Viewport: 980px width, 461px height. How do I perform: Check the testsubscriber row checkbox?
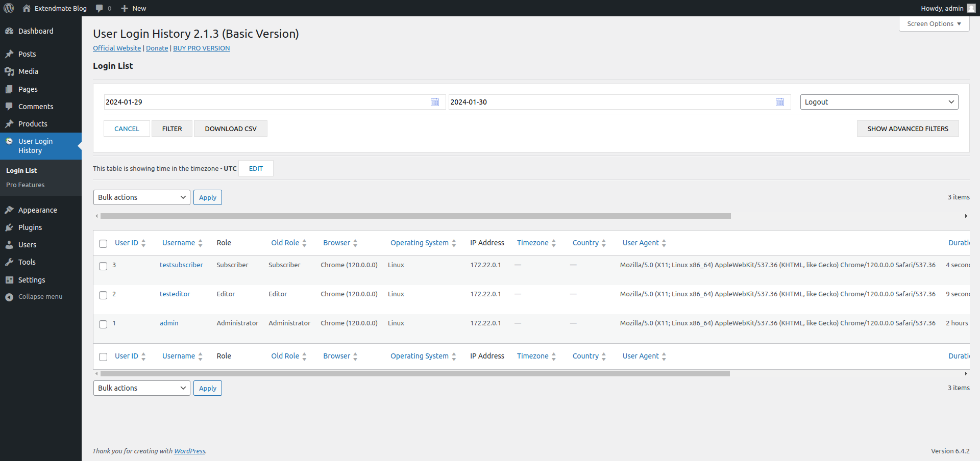[103, 266]
